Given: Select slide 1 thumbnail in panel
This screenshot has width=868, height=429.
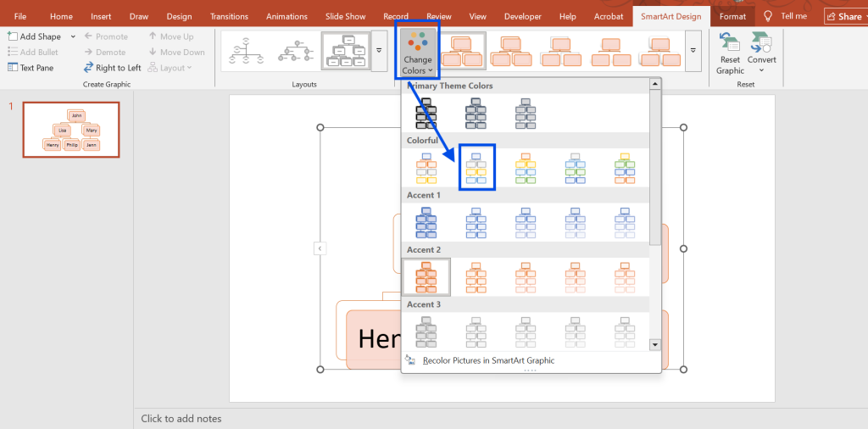Looking at the screenshot, I should (x=70, y=130).
